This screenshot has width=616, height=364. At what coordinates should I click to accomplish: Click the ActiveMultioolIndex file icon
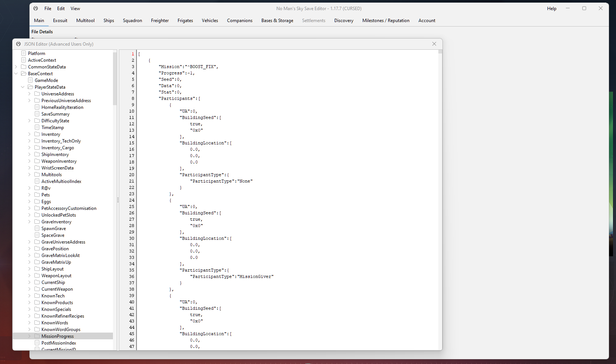[x=37, y=181]
